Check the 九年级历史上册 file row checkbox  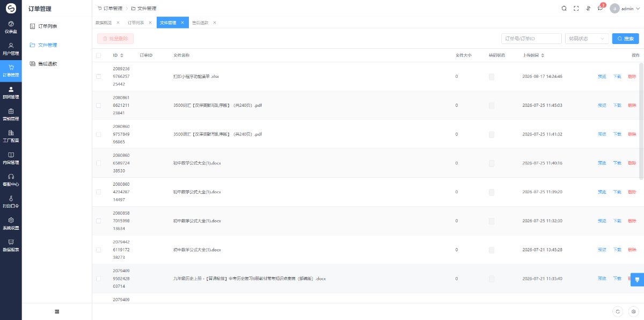pyautogui.click(x=98, y=279)
